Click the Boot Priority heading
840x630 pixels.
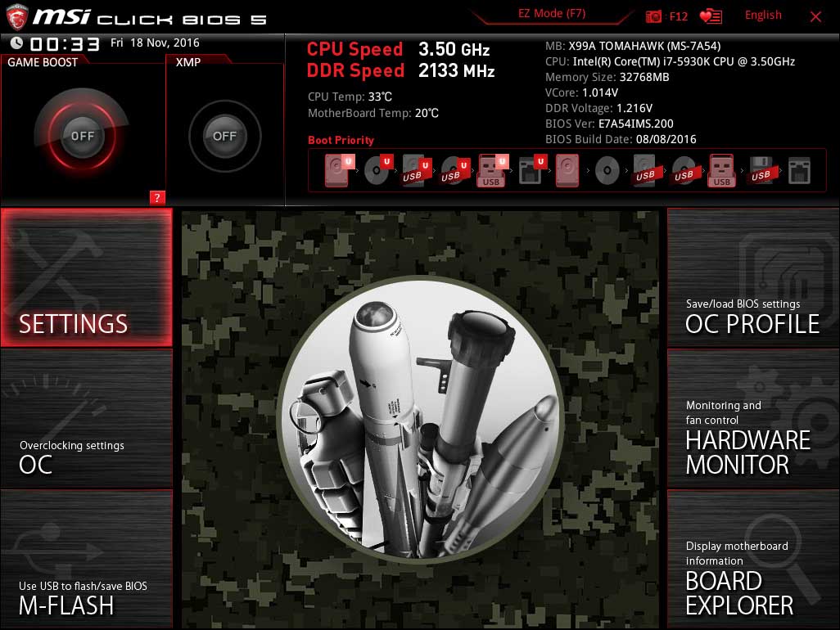341,140
